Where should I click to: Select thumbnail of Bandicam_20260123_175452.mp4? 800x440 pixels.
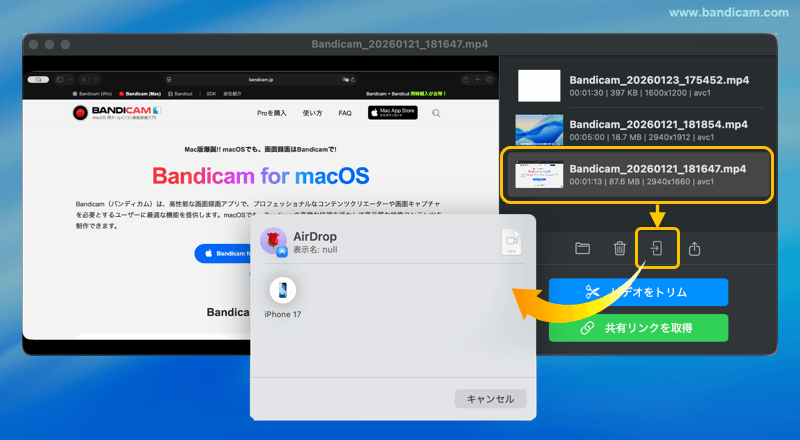click(x=539, y=86)
